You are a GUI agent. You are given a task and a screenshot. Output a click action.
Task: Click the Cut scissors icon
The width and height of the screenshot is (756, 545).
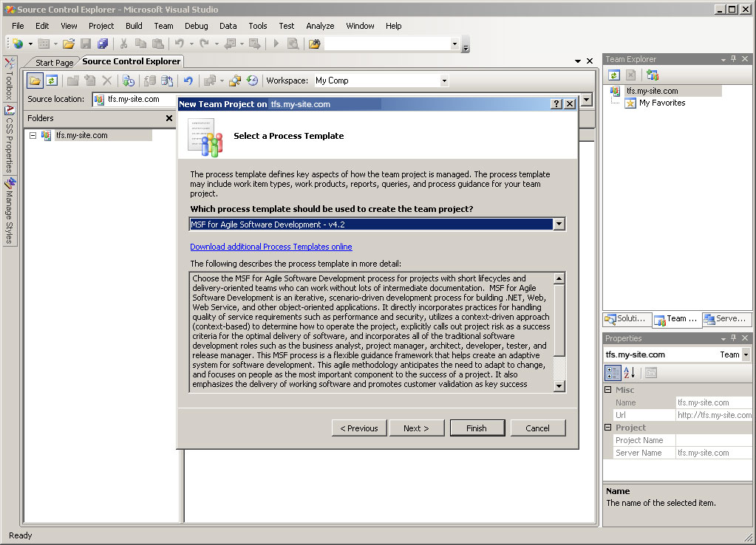[x=123, y=44]
